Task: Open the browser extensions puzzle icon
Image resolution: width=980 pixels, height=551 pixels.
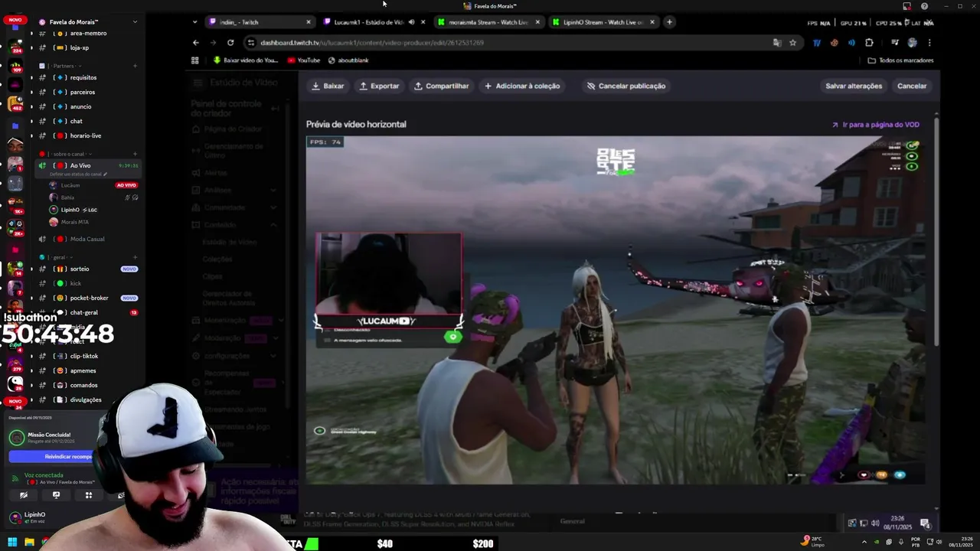Action: 869,42
